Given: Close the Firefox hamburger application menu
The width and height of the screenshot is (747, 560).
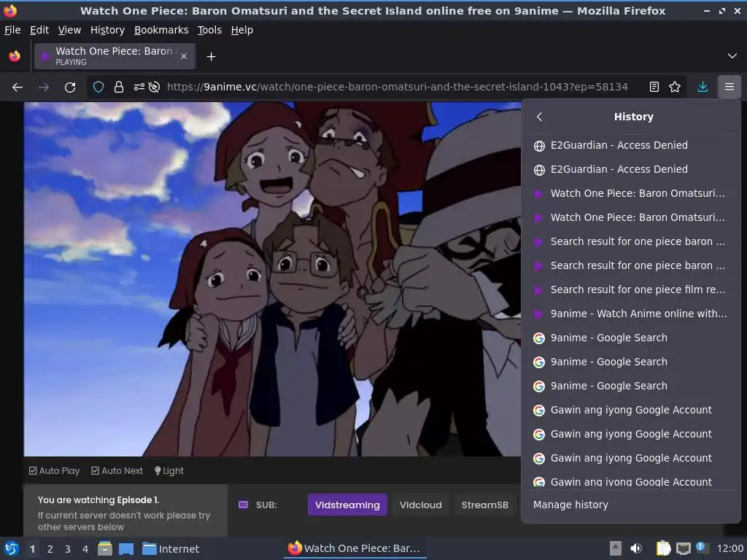Looking at the screenshot, I should click(729, 87).
